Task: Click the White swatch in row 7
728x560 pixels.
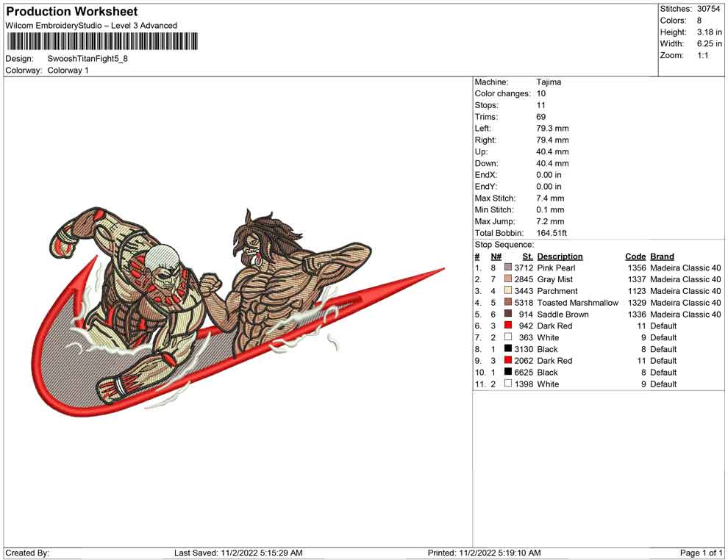Action: click(x=508, y=337)
